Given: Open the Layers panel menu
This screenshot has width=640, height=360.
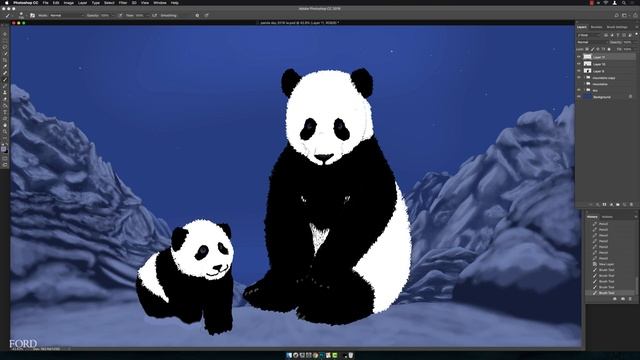Looking at the screenshot, I should coord(637,27).
